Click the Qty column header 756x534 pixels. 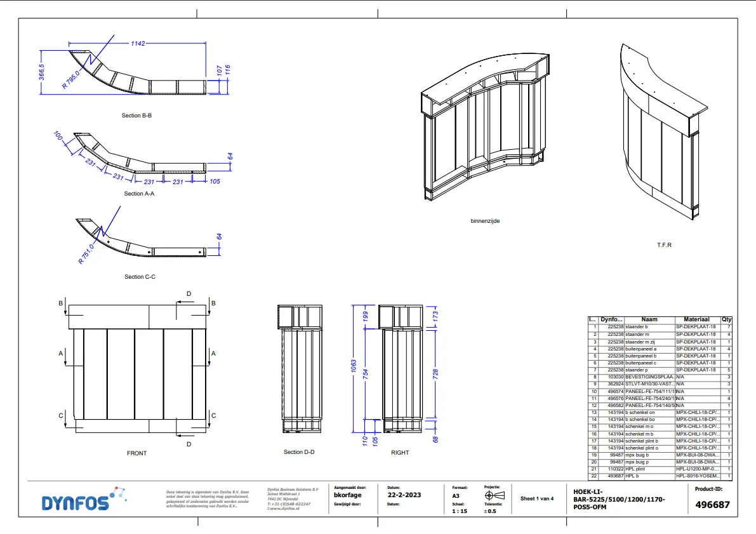[727, 319]
